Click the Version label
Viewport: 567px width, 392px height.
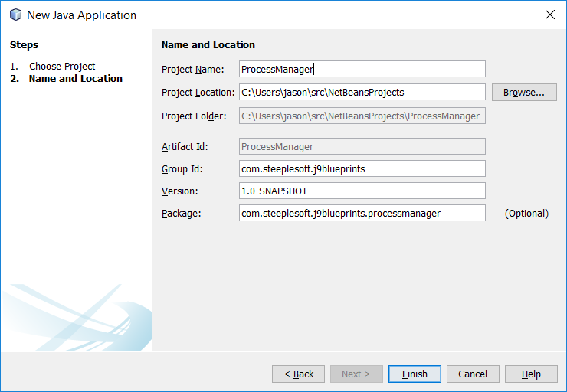[x=180, y=191]
